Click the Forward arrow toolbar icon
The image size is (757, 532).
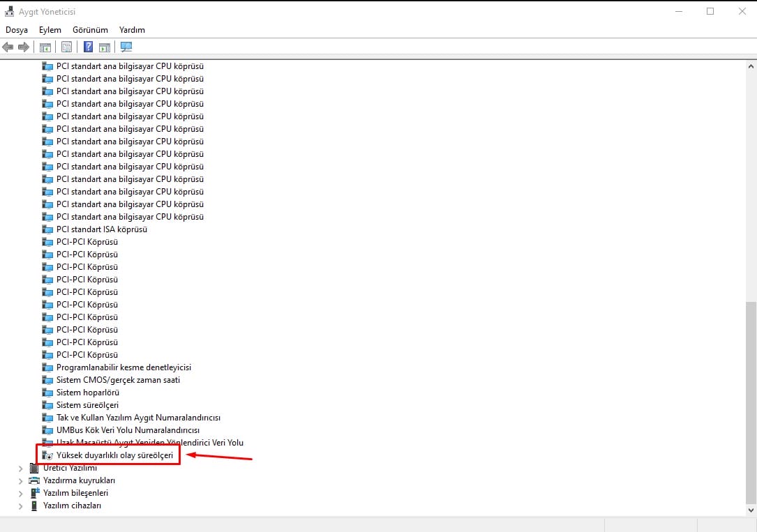click(24, 47)
